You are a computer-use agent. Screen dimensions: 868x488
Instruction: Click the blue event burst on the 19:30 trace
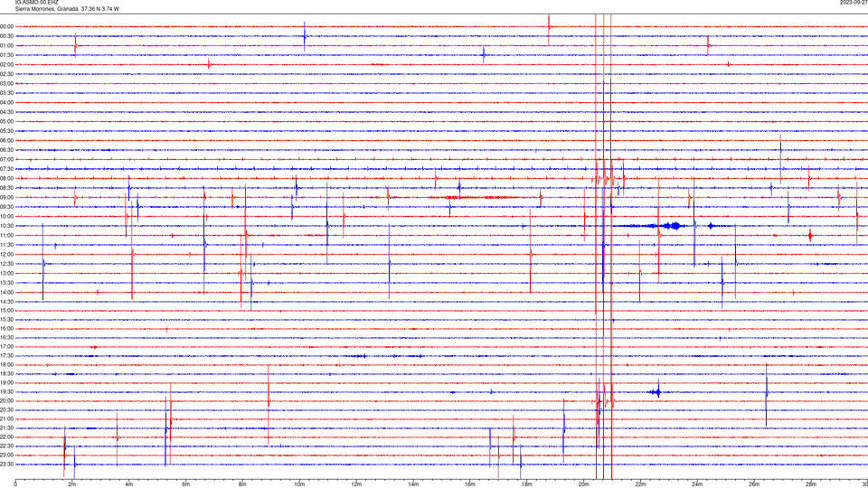click(657, 392)
